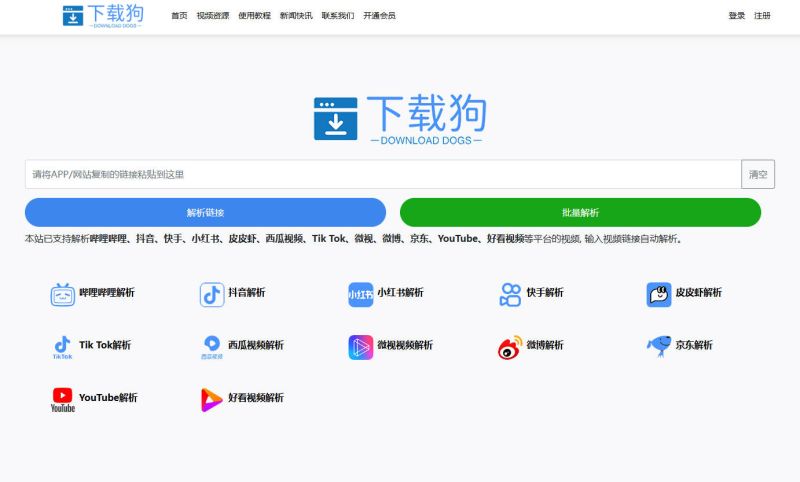This screenshot has height=482, width=800.
Task: Click the TikTok logo icon
Action: [63, 347]
